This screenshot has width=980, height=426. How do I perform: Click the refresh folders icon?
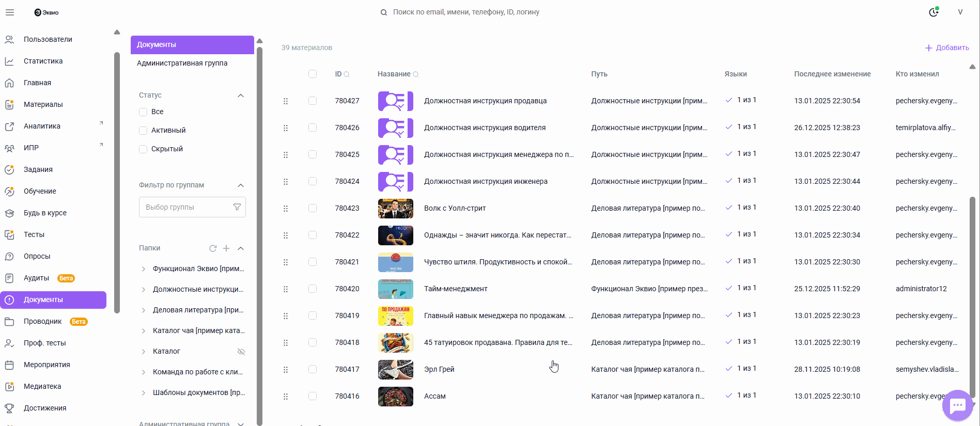[212, 248]
